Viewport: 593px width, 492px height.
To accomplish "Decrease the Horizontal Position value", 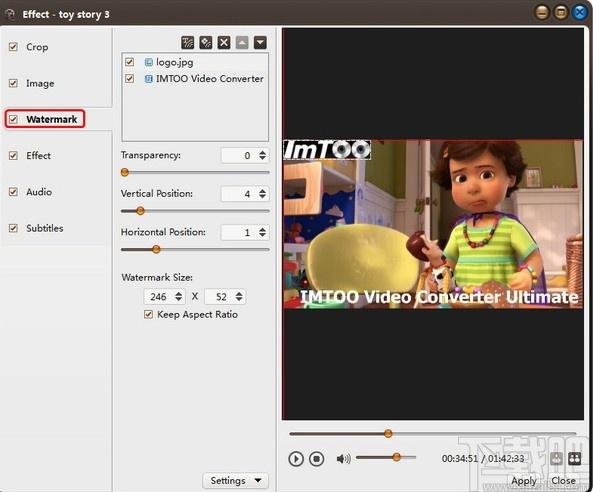I will point(262,235).
